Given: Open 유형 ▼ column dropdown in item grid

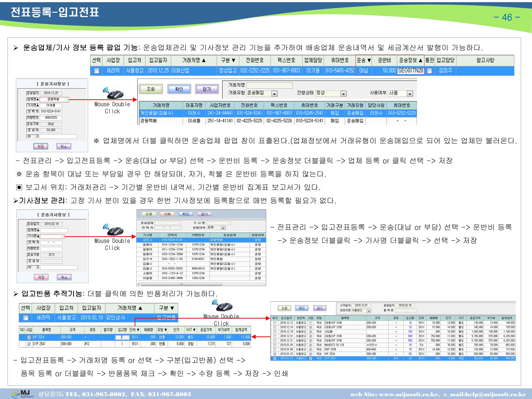Looking at the screenshot, I should click(162, 330).
